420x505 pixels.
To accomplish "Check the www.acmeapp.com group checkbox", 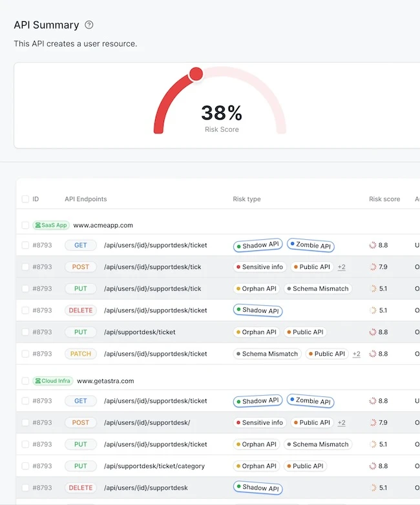I will 25,226.
